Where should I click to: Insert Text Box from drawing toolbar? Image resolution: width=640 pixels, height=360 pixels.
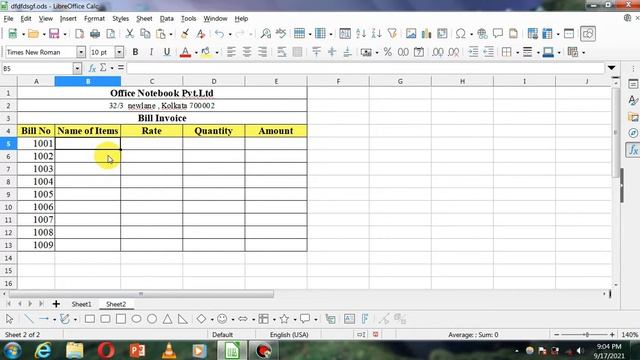pos(349,319)
